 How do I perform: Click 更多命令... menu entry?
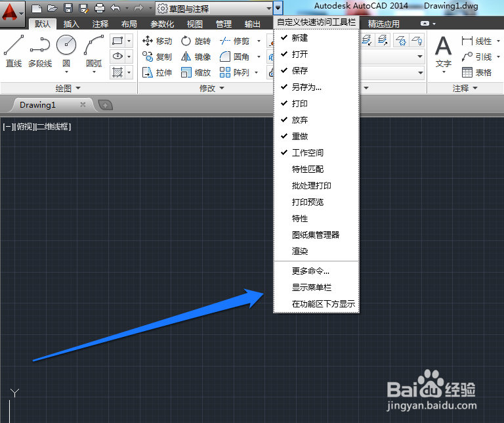[316, 271]
